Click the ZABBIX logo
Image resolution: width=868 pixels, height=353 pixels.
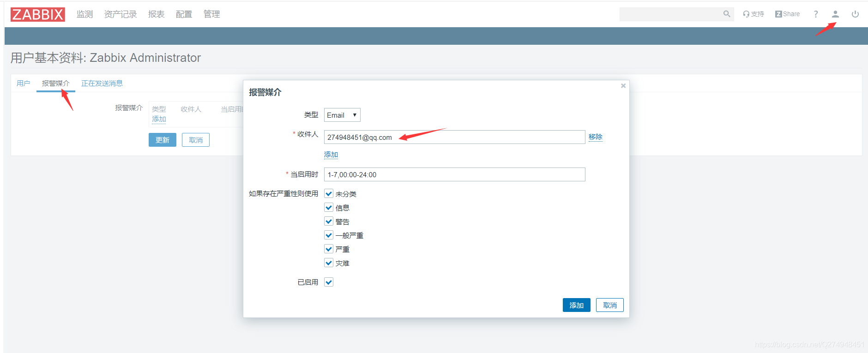click(38, 14)
